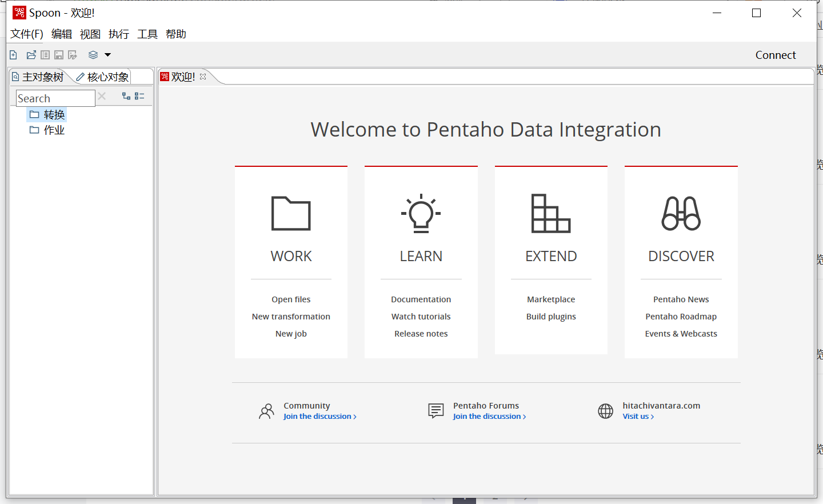Click the Visit us link
The width and height of the screenshot is (823, 504).
tap(638, 417)
